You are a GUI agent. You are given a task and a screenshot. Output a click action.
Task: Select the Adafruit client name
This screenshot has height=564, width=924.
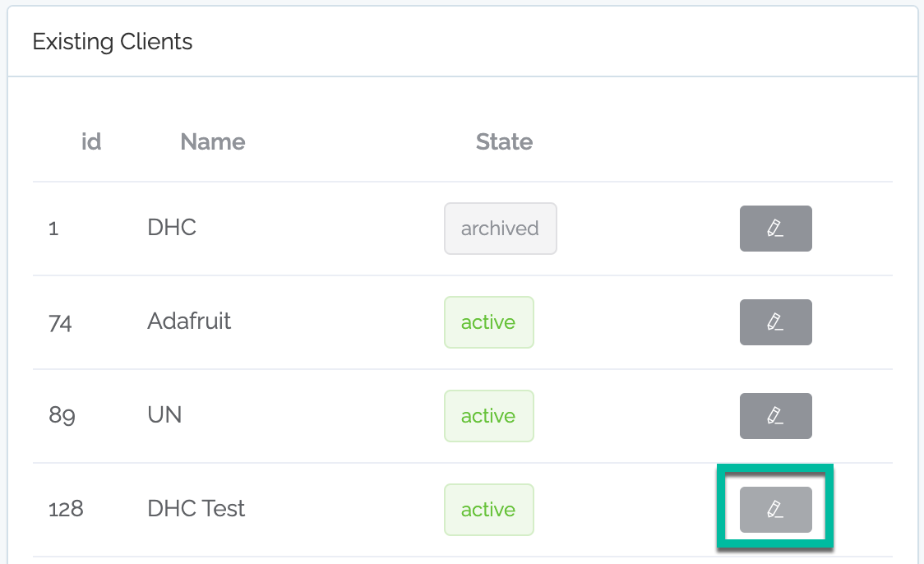click(189, 321)
